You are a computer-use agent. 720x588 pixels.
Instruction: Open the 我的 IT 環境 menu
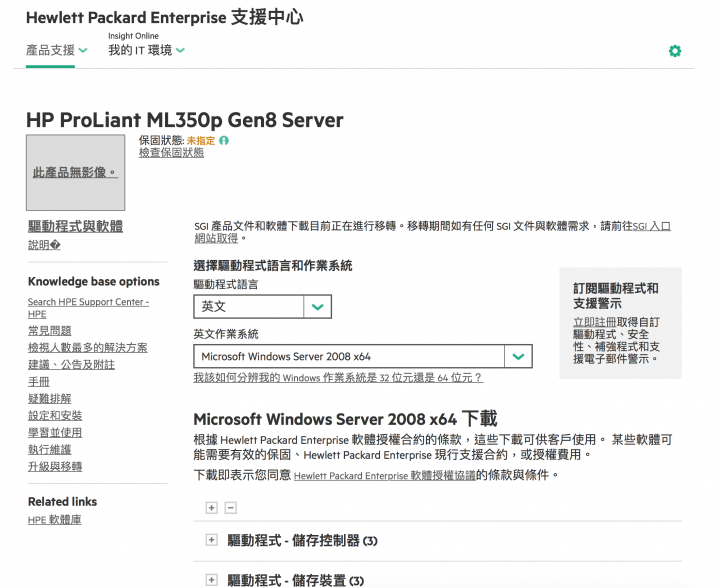(146, 50)
